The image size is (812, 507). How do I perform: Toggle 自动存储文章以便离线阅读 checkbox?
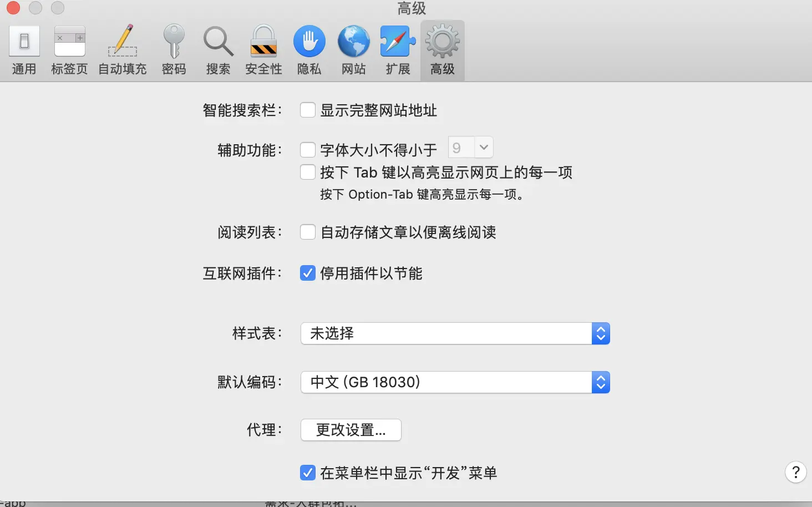pos(308,232)
